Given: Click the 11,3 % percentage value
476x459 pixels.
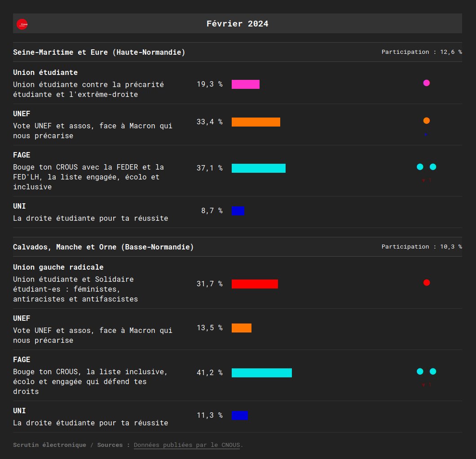Looking at the screenshot, I should pos(209,415).
